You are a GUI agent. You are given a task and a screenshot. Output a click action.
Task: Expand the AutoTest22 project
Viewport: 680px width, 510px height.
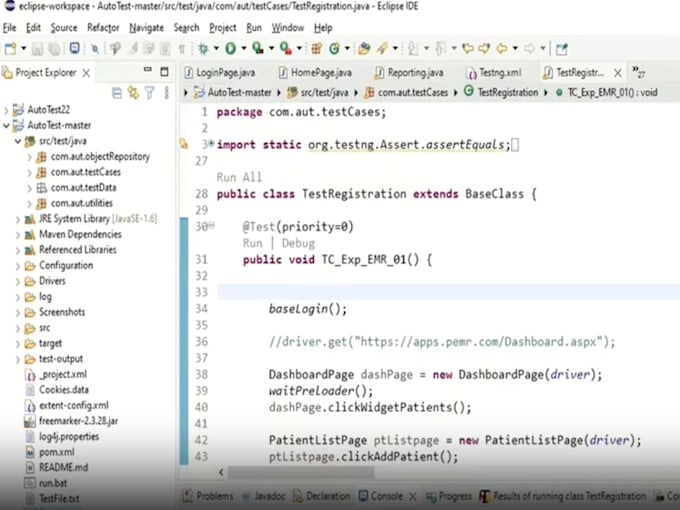[6, 110]
